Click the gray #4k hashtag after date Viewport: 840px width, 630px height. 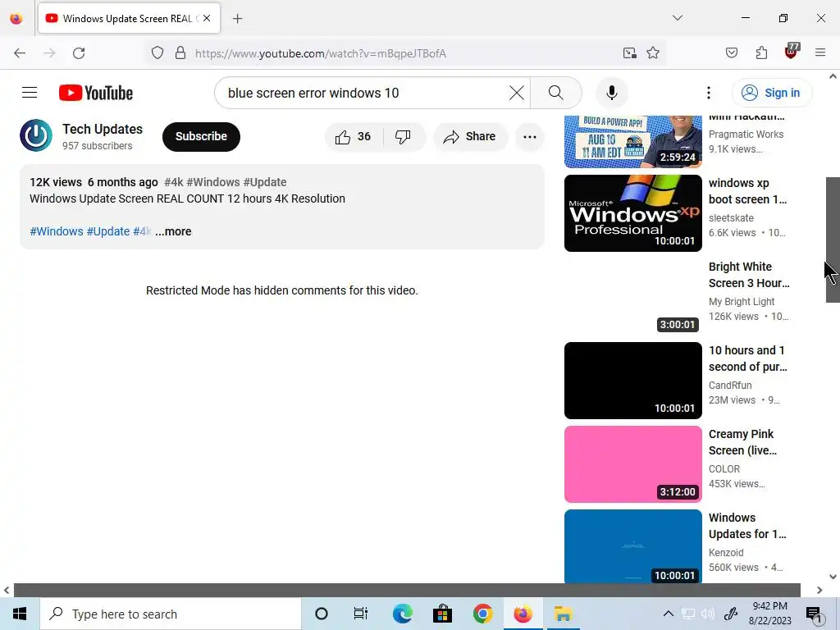coord(174,182)
